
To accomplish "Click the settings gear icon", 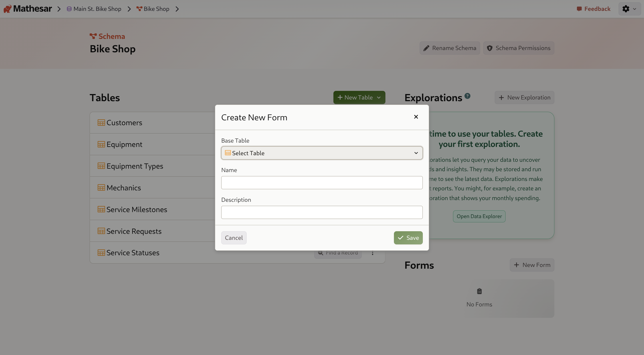I will (x=626, y=9).
